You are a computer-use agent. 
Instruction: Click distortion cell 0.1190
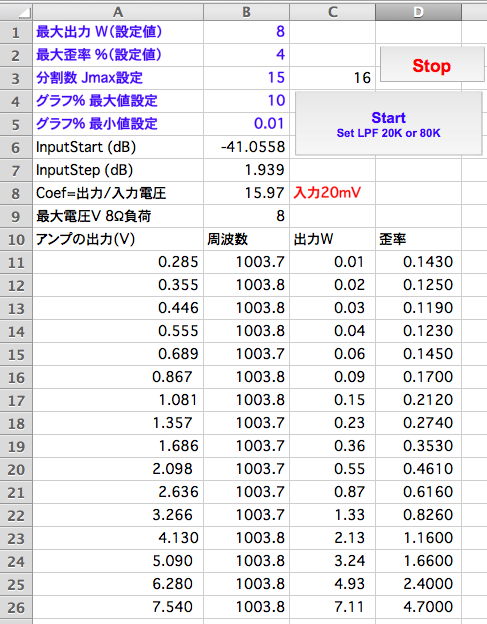418,308
